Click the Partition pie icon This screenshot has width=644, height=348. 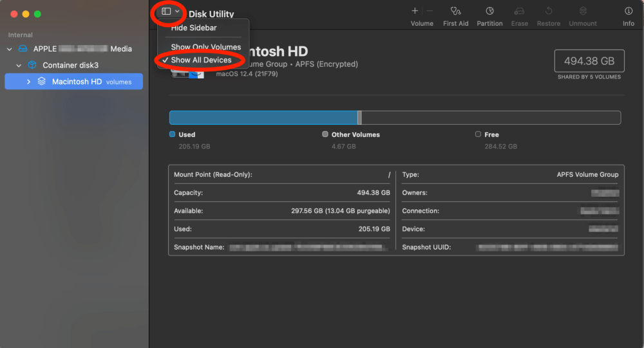[x=489, y=11]
